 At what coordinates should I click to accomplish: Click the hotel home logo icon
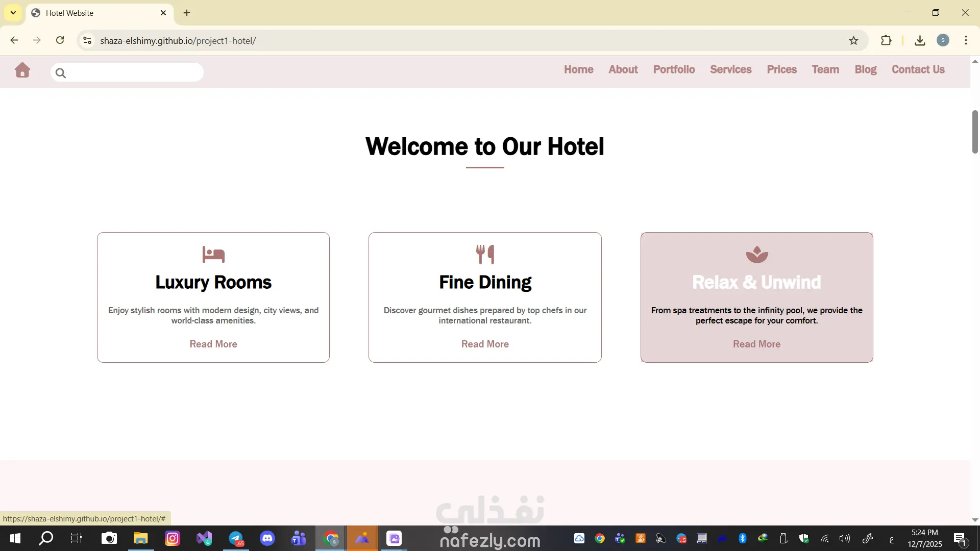pyautogui.click(x=22, y=70)
